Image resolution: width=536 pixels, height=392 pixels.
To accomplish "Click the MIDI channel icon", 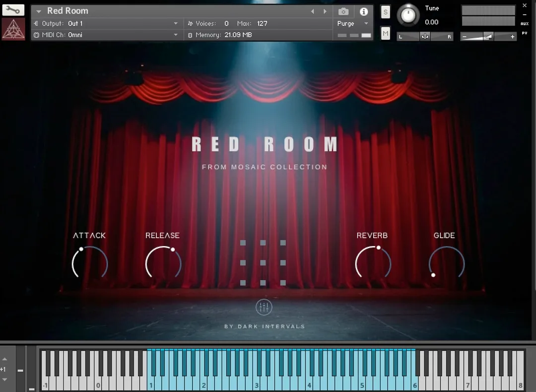I will (x=36, y=35).
